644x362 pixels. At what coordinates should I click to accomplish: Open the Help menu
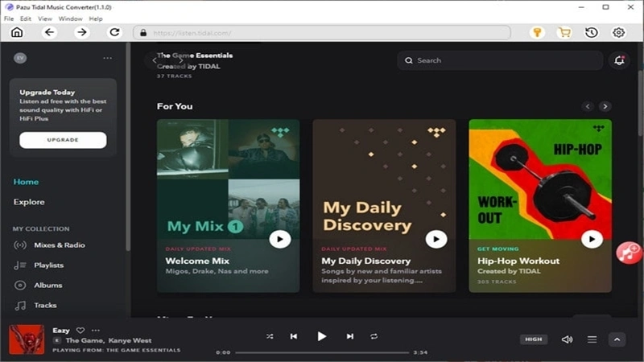[96, 19]
